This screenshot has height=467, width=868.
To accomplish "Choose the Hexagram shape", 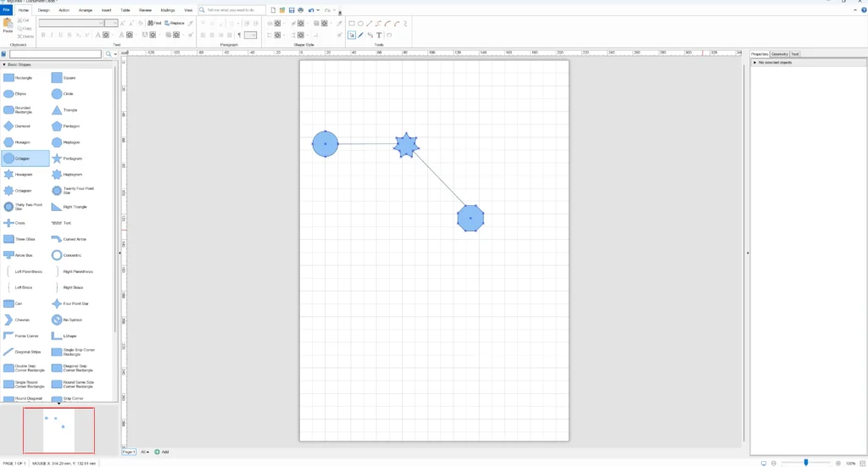I will click(19, 175).
